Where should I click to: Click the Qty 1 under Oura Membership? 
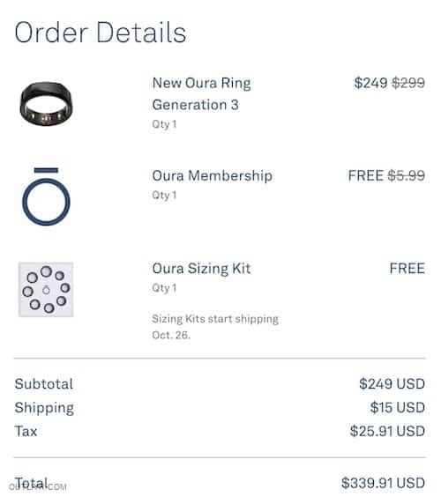(x=164, y=195)
